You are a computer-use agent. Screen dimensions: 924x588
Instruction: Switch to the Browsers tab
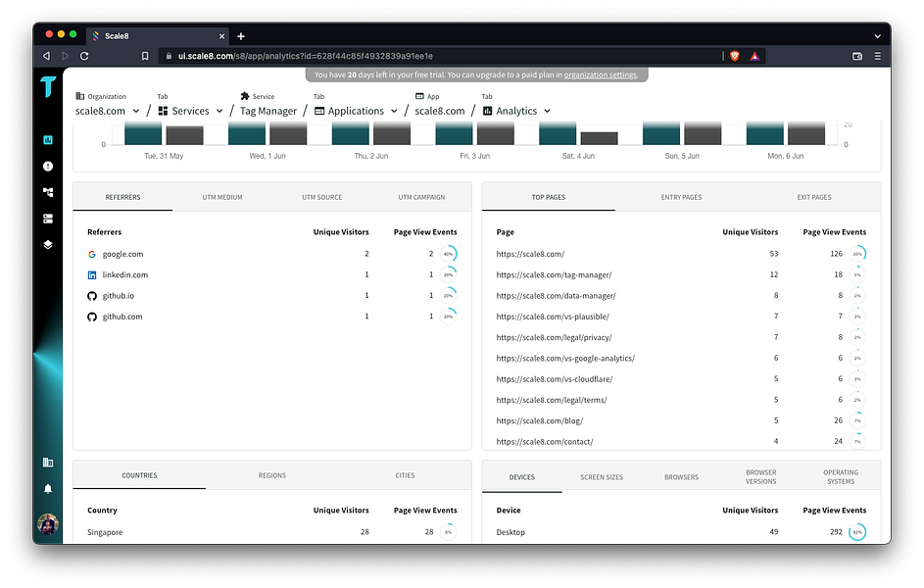(681, 477)
